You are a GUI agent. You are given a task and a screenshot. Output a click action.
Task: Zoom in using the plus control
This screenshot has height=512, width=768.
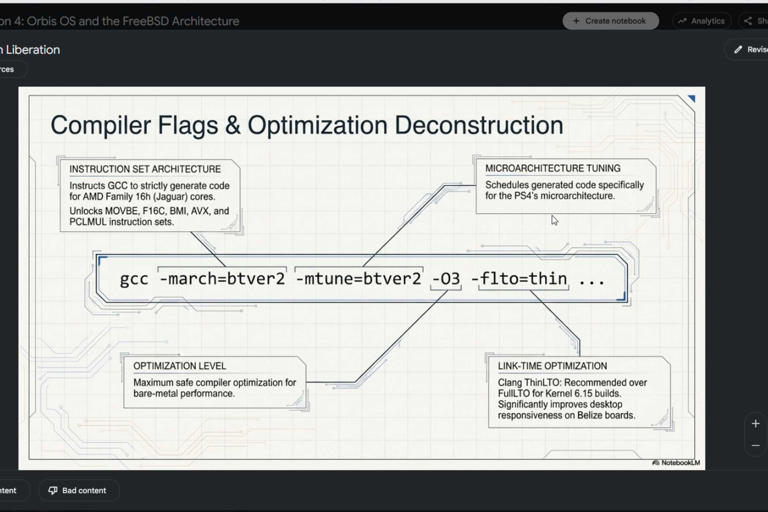pos(756,424)
